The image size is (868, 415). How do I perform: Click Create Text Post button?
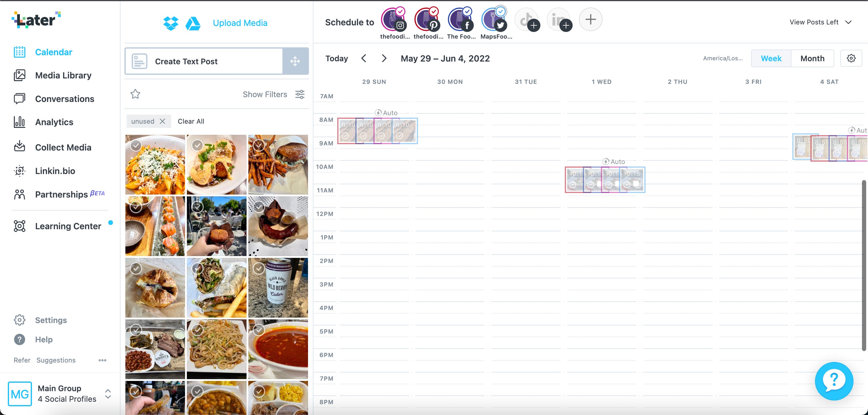click(204, 61)
